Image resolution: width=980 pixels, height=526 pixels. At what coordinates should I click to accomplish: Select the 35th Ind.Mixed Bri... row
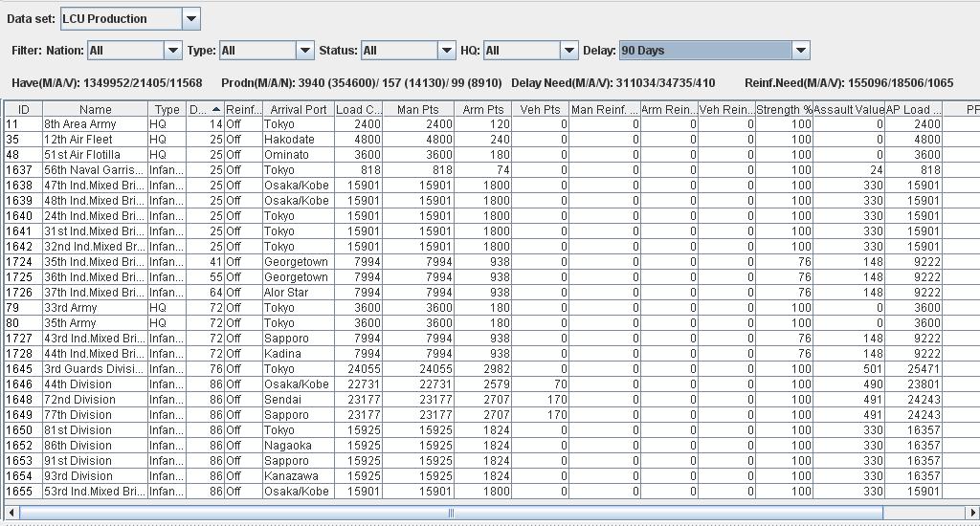click(x=492, y=262)
